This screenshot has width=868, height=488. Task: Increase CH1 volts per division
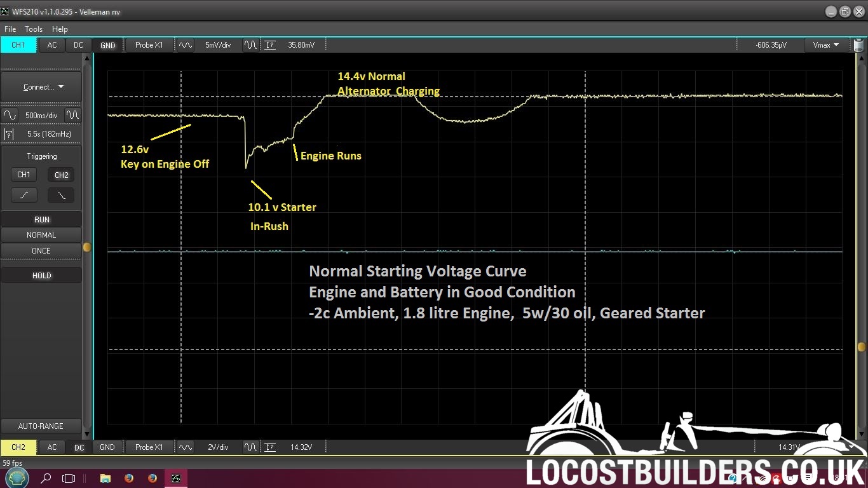click(186, 45)
